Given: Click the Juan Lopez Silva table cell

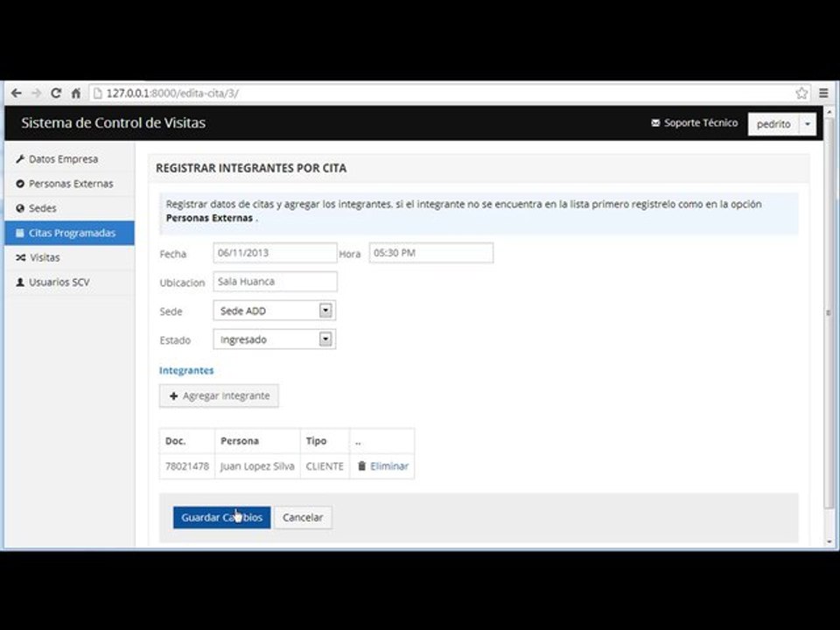Looking at the screenshot, I should click(x=257, y=466).
